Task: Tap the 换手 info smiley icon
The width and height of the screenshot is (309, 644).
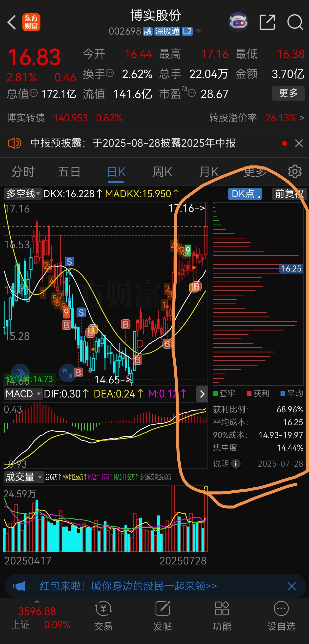Action: coord(110,73)
